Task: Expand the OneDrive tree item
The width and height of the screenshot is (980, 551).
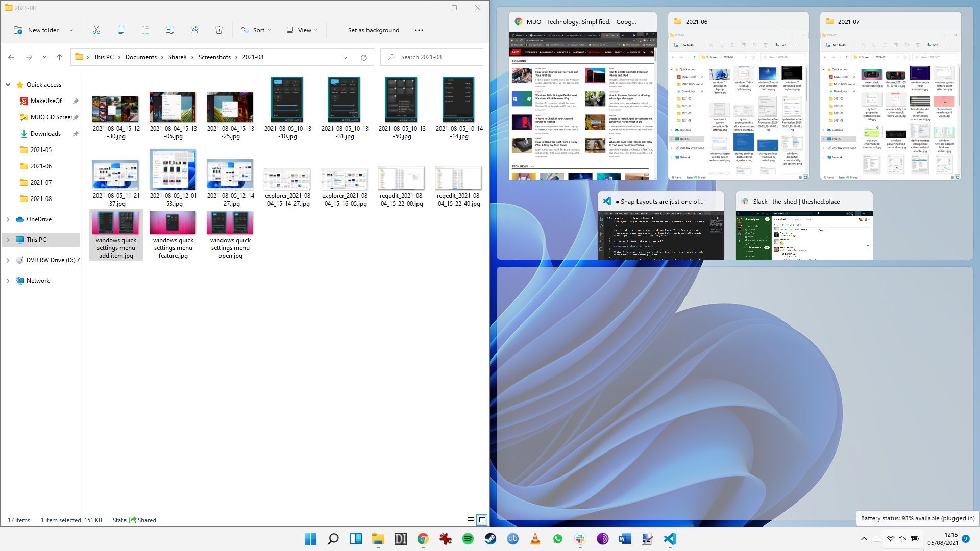Action: coord(8,219)
